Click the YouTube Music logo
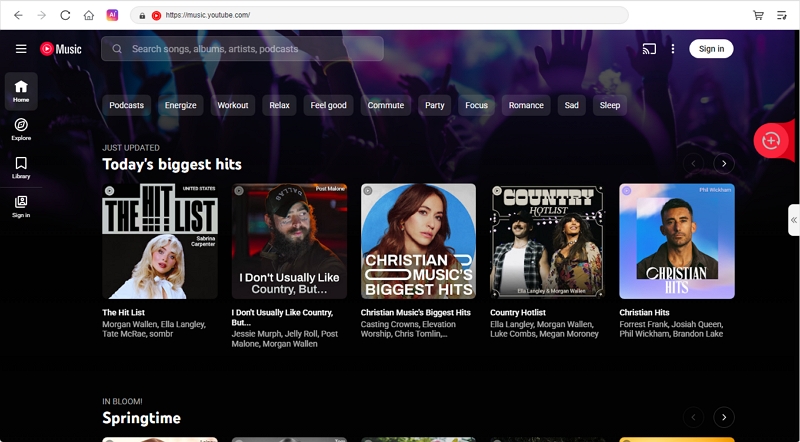Viewport: 800px width, 442px height. [x=61, y=49]
